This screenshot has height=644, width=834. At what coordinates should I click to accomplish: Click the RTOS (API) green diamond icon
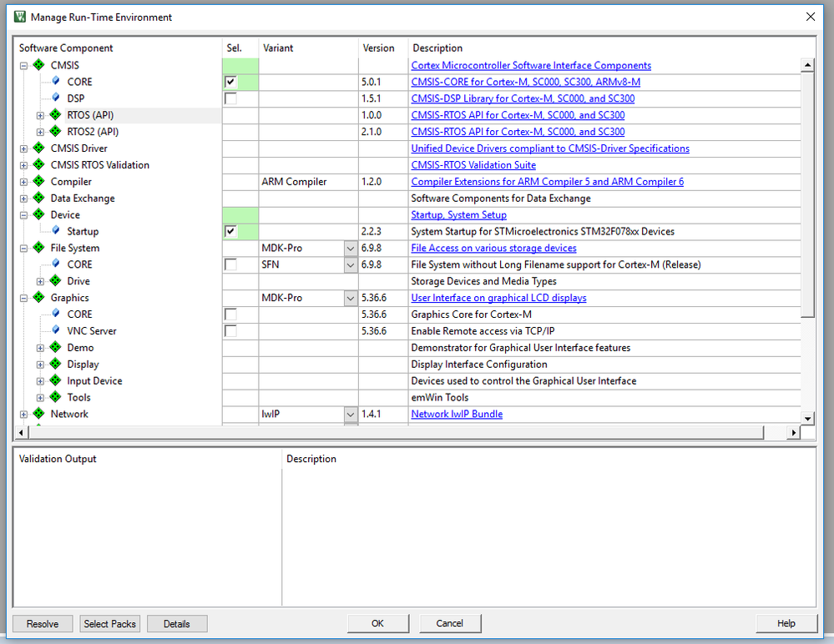point(55,115)
